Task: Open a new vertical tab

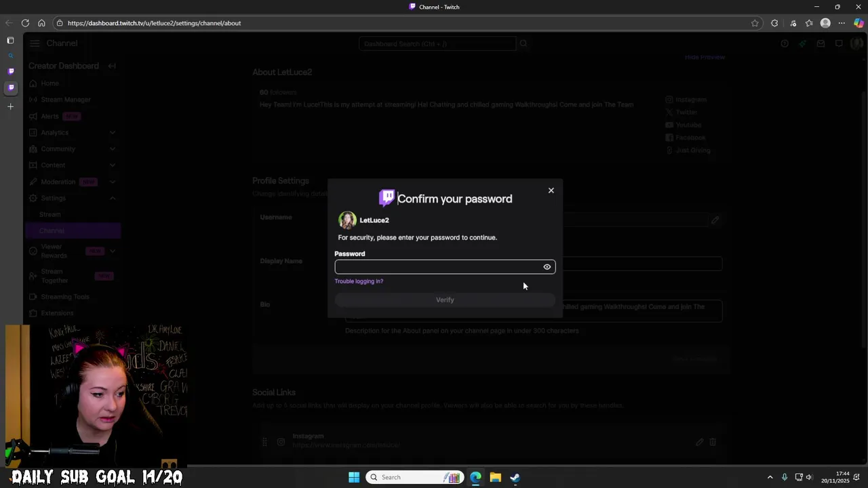Action: tap(10, 106)
